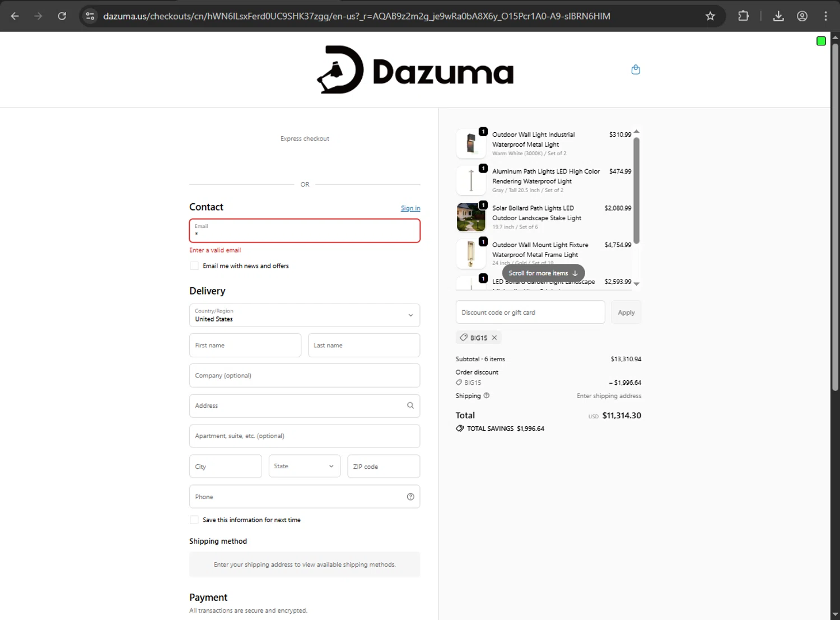Image resolution: width=840 pixels, height=620 pixels.
Task: Click the Enter shipping address text
Action: tap(609, 396)
